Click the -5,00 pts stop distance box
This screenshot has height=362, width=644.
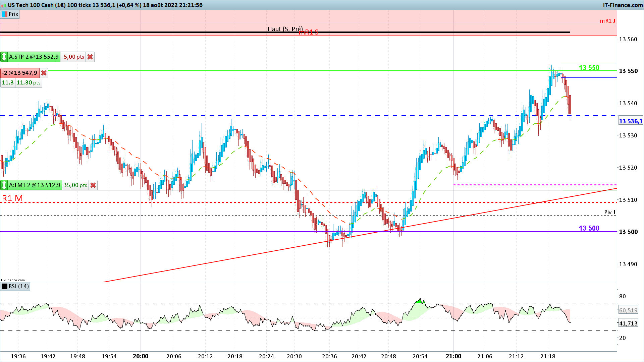73,57
